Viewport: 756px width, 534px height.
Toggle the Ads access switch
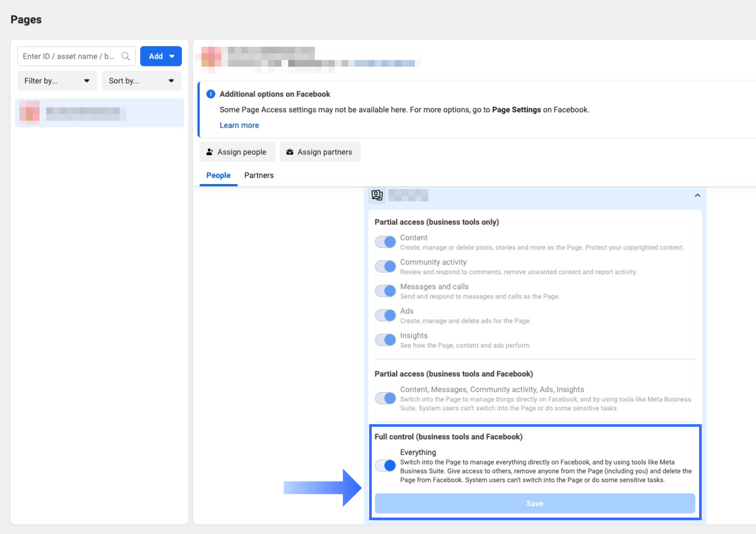pyautogui.click(x=385, y=315)
